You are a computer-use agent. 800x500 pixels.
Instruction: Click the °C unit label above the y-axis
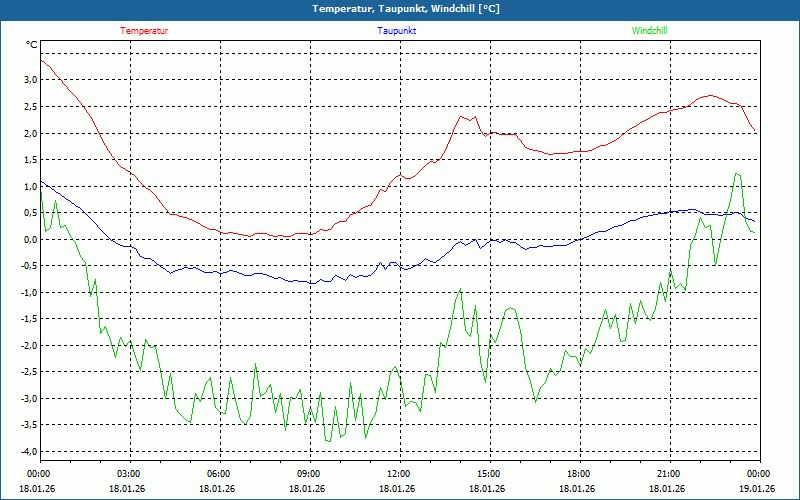click(x=31, y=45)
